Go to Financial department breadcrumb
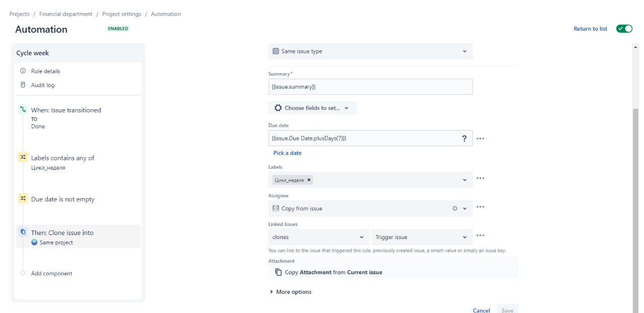The width and height of the screenshot is (644, 313). pyautogui.click(x=66, y=14)
